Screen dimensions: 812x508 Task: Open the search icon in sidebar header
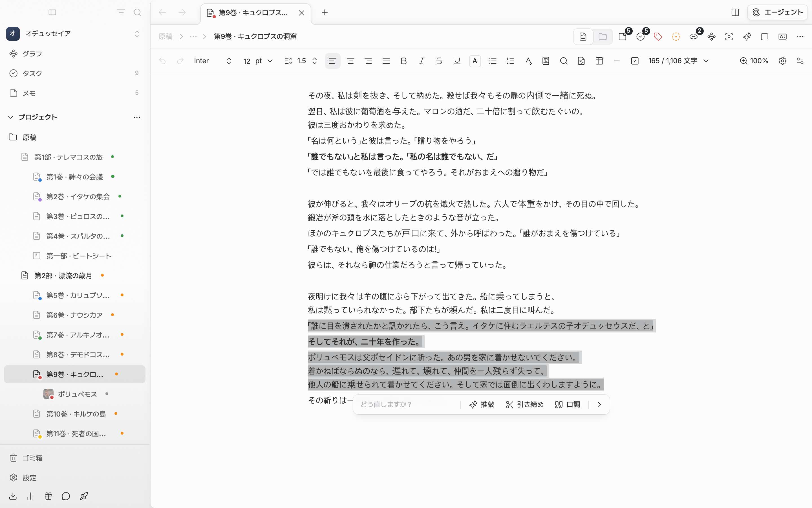(x=137, y=12)
